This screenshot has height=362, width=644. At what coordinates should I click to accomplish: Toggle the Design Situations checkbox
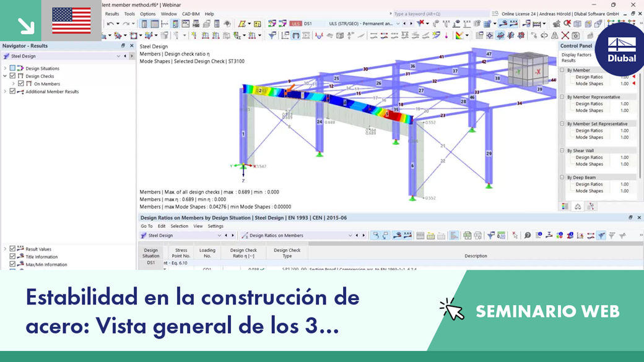(x=12, y=68)
